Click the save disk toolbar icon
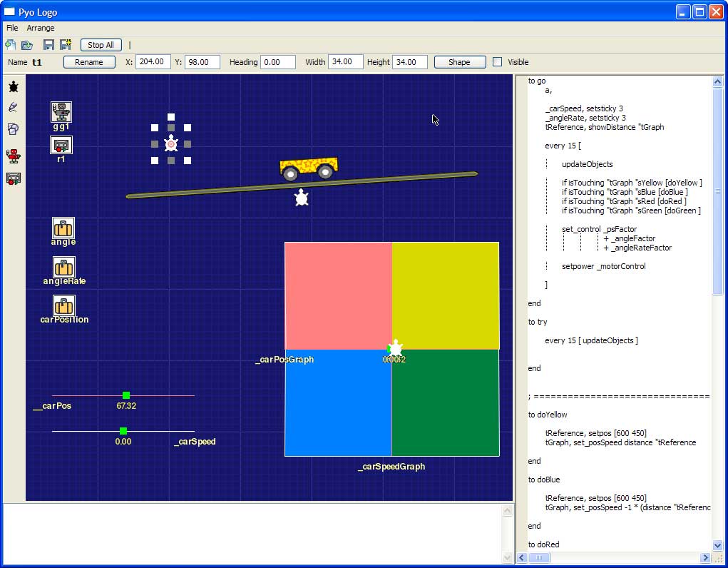 click(48, 45)
